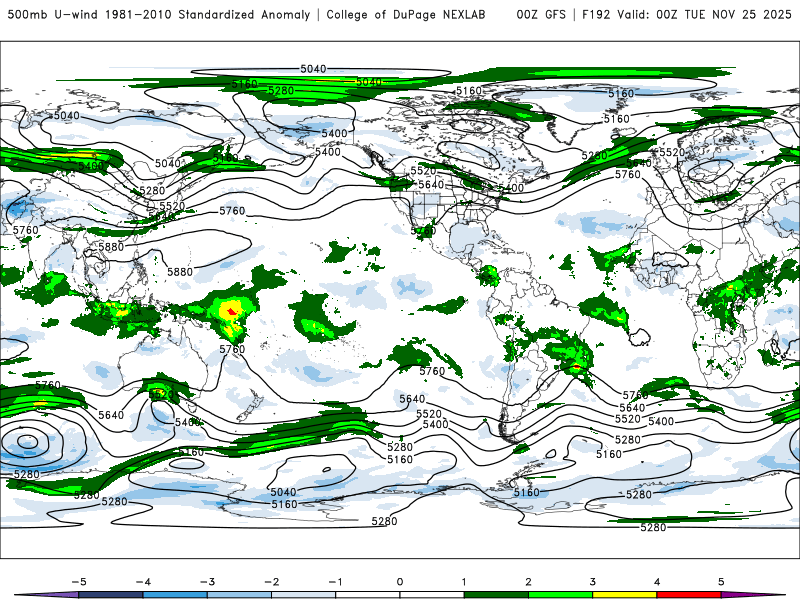
Task: Click the '-4' colorbar tick label
Action: [143, 582]
